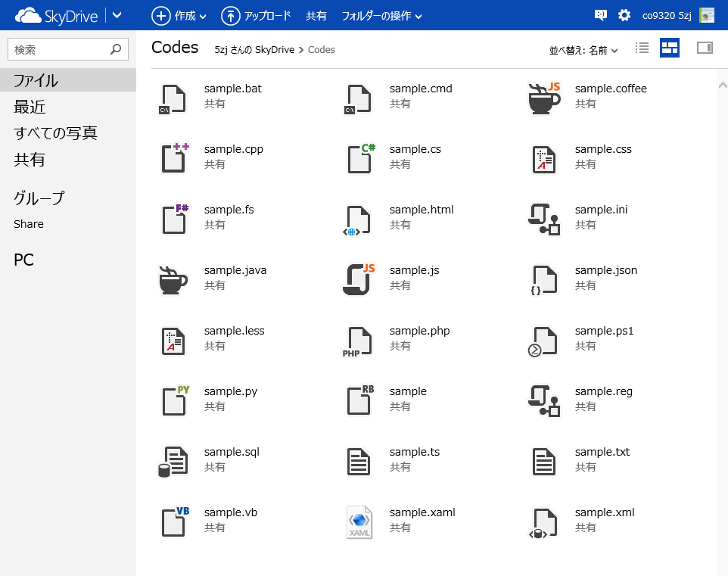
Task: Open the sample.coffee CoffeeScript file icon
Action: tap(544, 98)
